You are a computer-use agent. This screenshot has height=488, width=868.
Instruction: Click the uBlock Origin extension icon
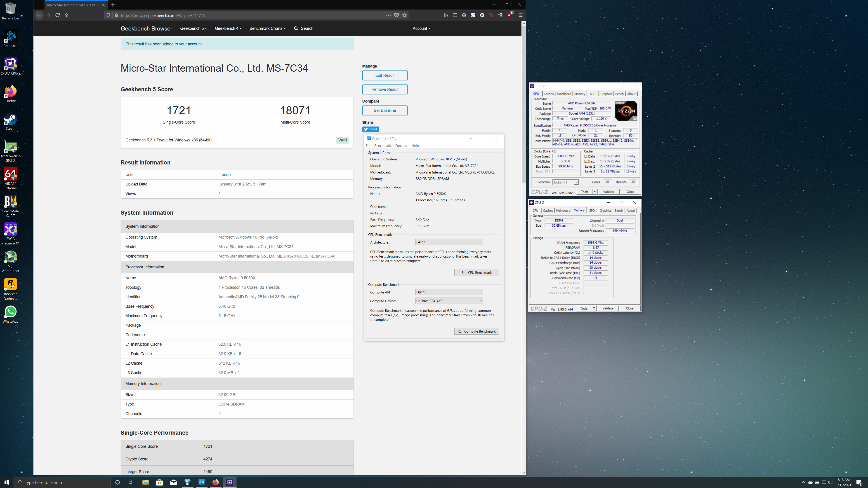[509, 15]
